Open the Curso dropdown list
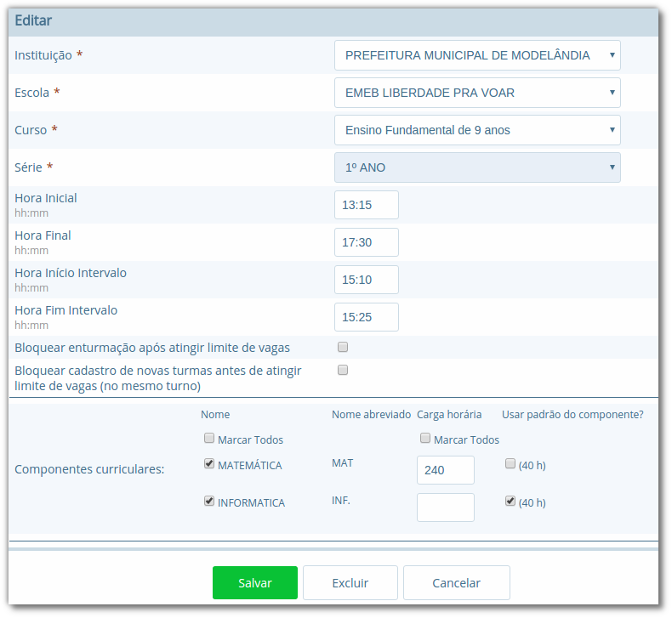The image size is (672, 618). pyautogui.click(x=476, y=130)
